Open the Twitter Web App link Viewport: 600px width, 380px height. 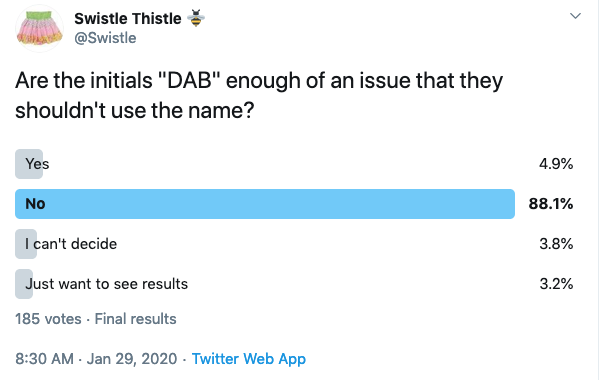[249, 359]
